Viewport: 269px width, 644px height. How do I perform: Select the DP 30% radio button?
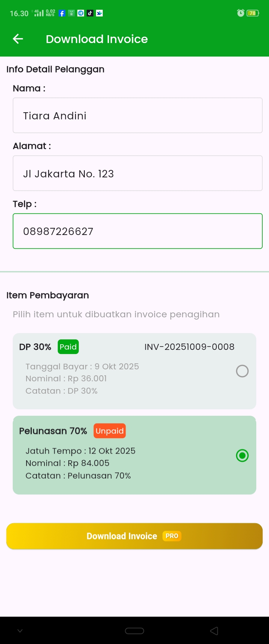(x=242, y=371)
